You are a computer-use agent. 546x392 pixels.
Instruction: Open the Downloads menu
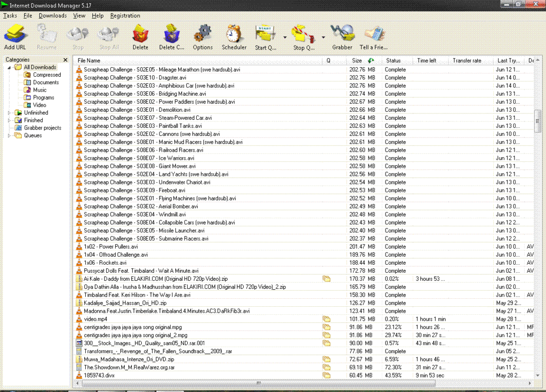(x=53, y=15)
